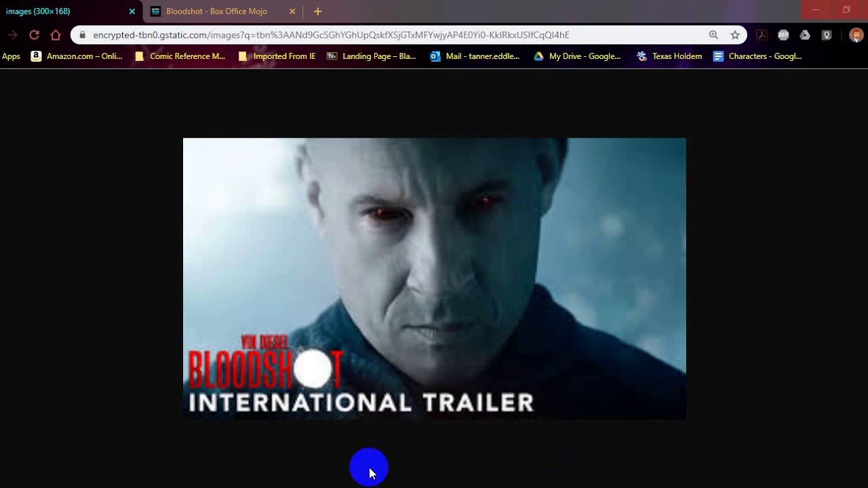Open the Adblock Plus extension
Image resolution: width=868 pixels, height=488 pixels.
783,35
